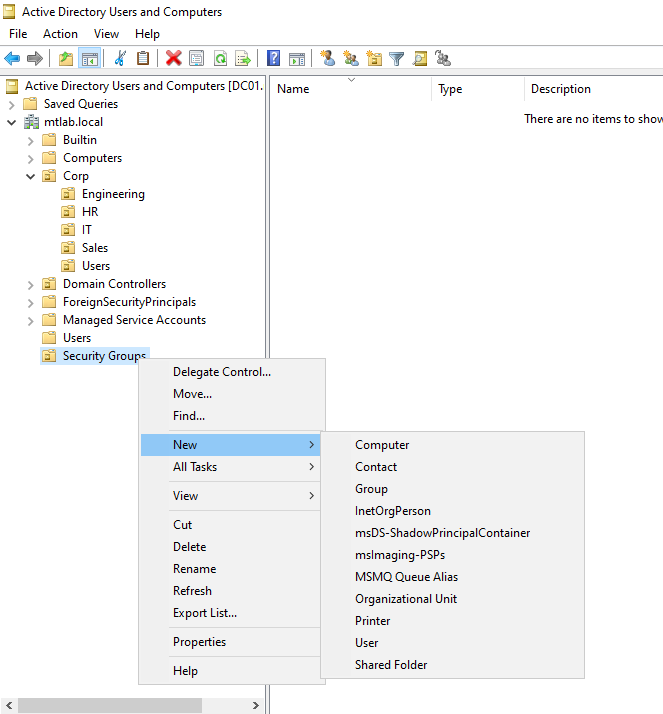Screen dimensions: 663x714
Task: Choose Find... from context menu
Action: click(x=231, y=416)
